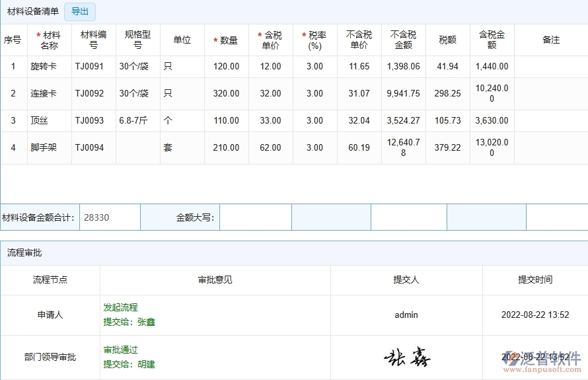The image size is (588, 380).
Task: Click tax-inclusive unit price 33.00
Action: (x=270, y=120)
